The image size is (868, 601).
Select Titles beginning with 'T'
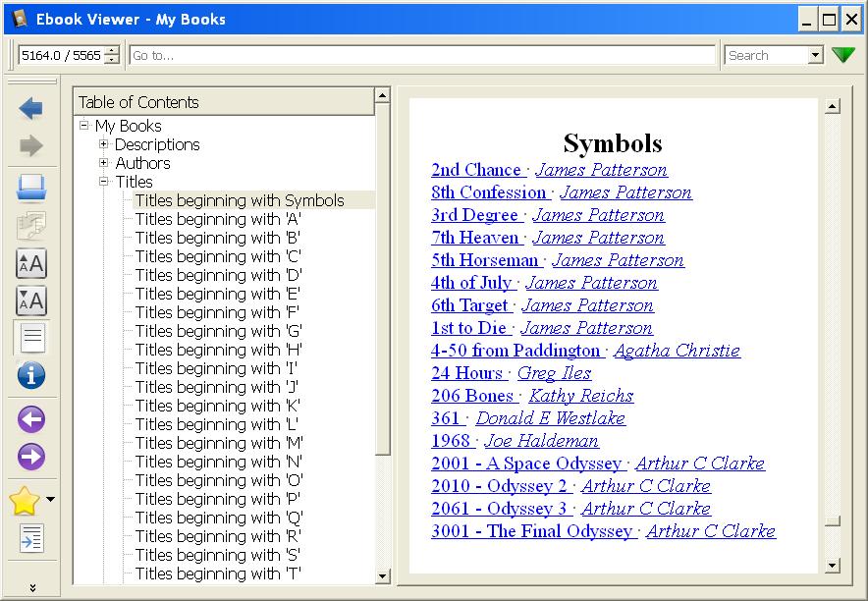coord(218,574)
